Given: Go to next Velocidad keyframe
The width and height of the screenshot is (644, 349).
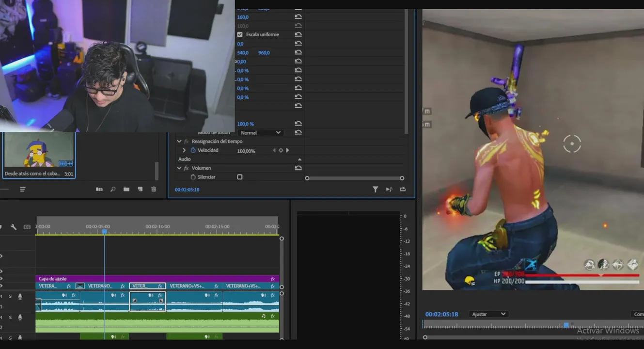Looking at the screenshot, I should click(287, 150).
